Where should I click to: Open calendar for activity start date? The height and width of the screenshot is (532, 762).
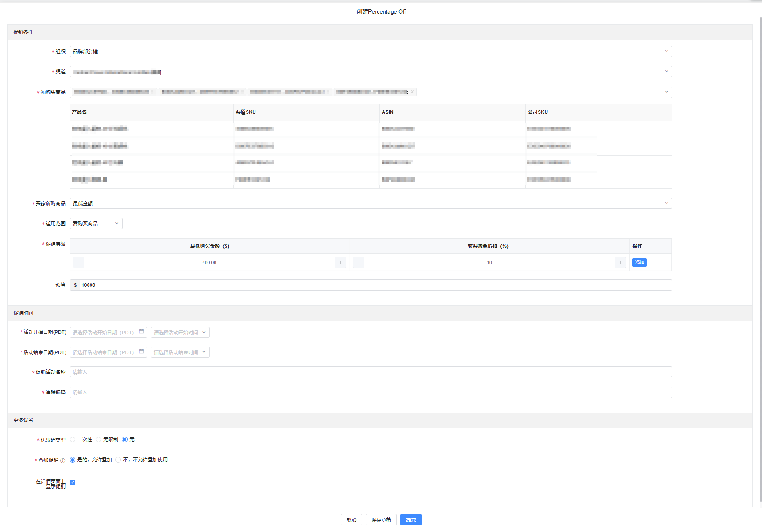[x=142, y=332]
